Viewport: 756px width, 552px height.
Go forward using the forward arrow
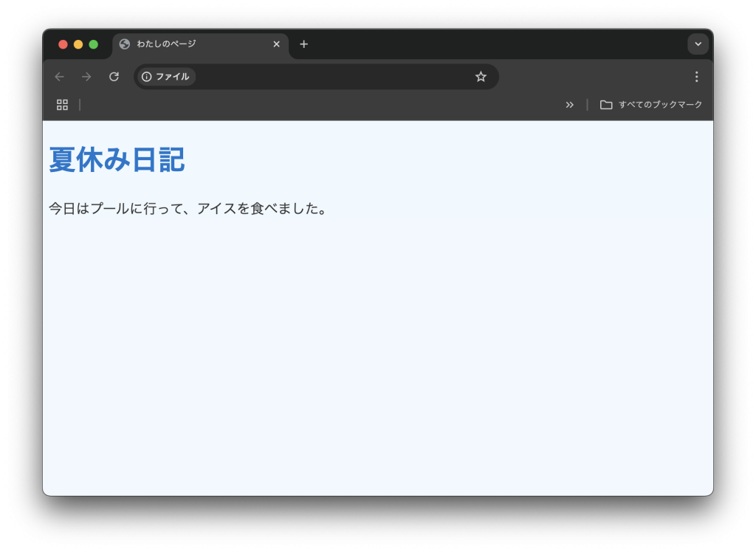87,77
